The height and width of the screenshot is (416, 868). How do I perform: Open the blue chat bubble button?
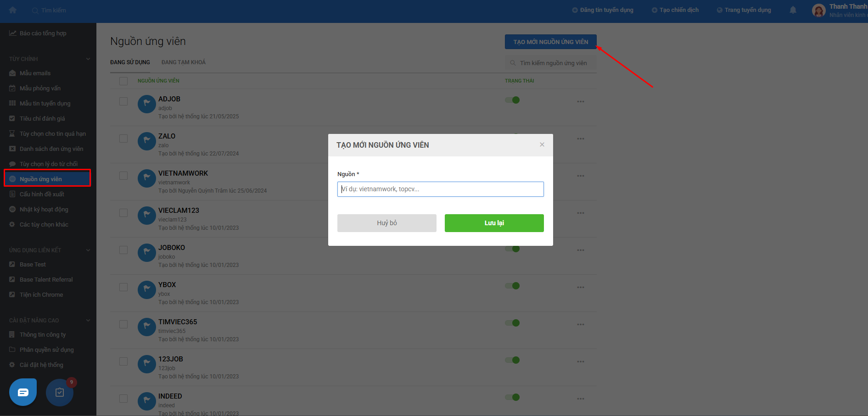click(23, 392)
